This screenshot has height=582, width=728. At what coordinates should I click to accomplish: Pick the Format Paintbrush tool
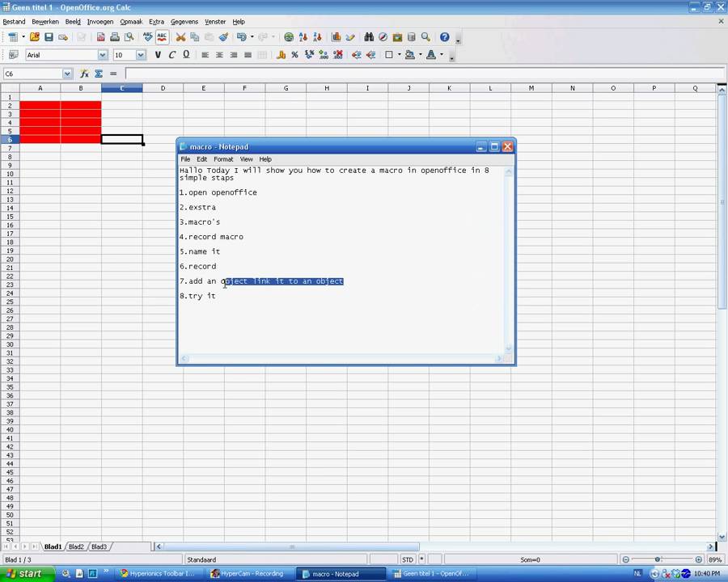(223, 37)
